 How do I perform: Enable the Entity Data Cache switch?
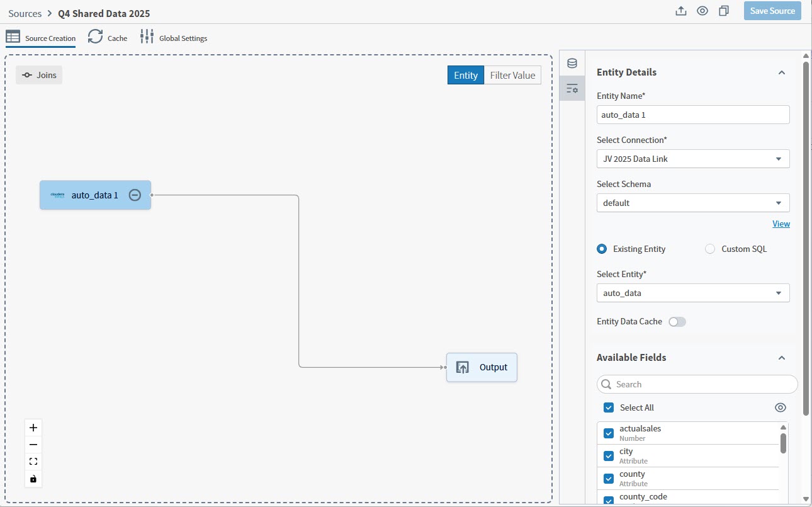point(677,322)
